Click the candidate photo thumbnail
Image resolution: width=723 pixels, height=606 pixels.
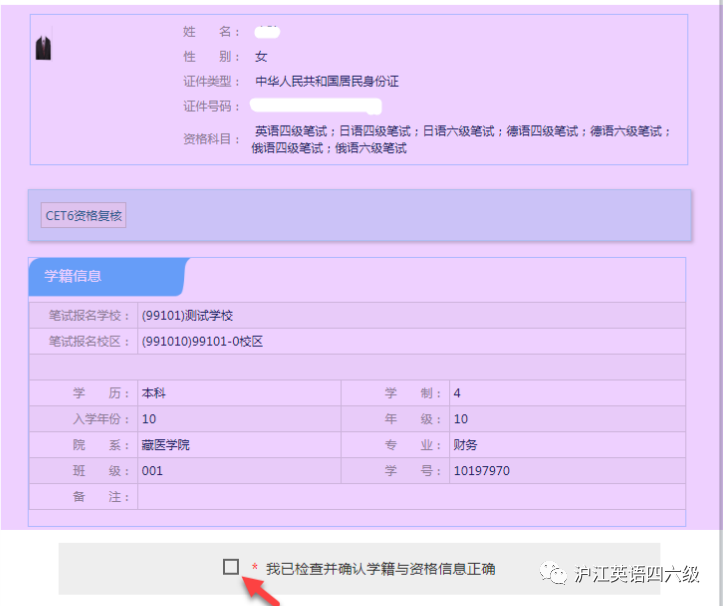(43, 48)
